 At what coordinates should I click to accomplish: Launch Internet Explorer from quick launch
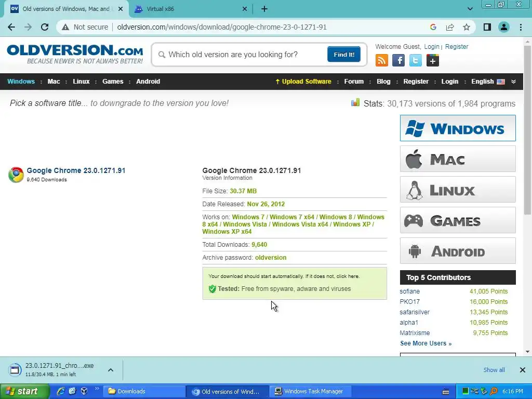(x=60, y=391)
